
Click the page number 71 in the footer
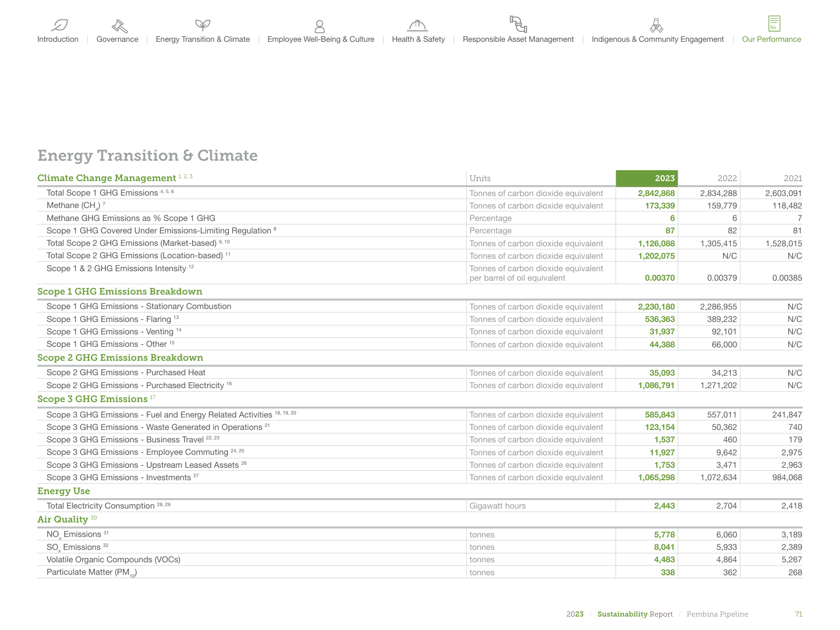(798, 614)
